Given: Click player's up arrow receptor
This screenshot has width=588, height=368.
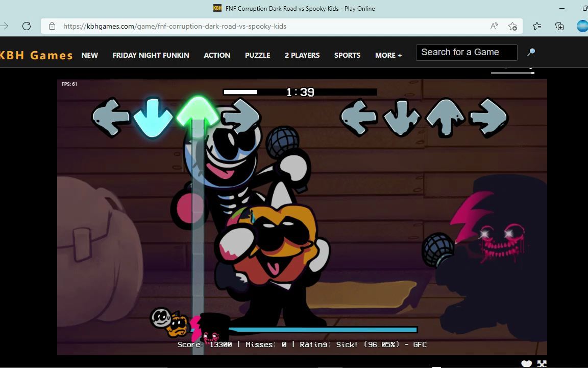Looking at the screenshot, I should click(445, 118).
